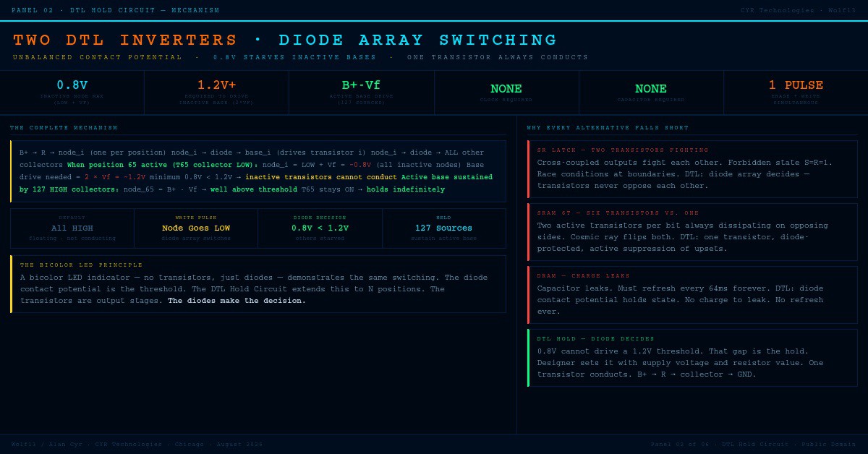The width and height of the screenshot is (868, 454).
Task: Click the B+-Vf active base drive stat
Action: [x=362, y=93]
